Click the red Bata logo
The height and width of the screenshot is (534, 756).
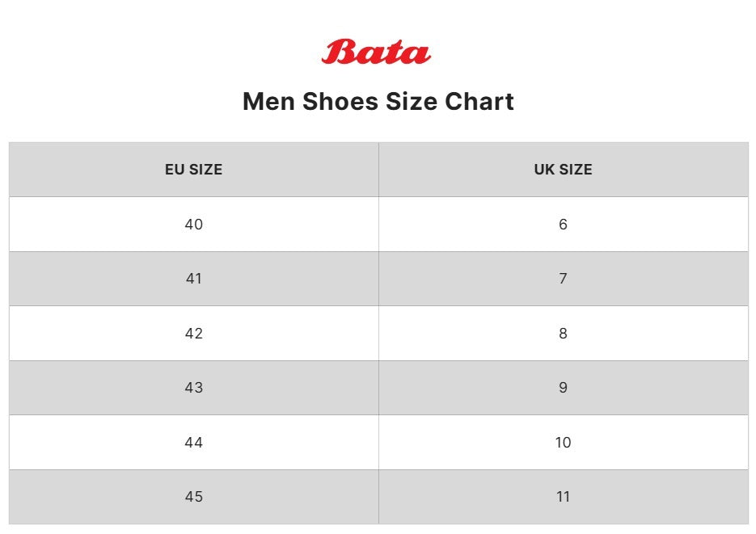(377, 53)
